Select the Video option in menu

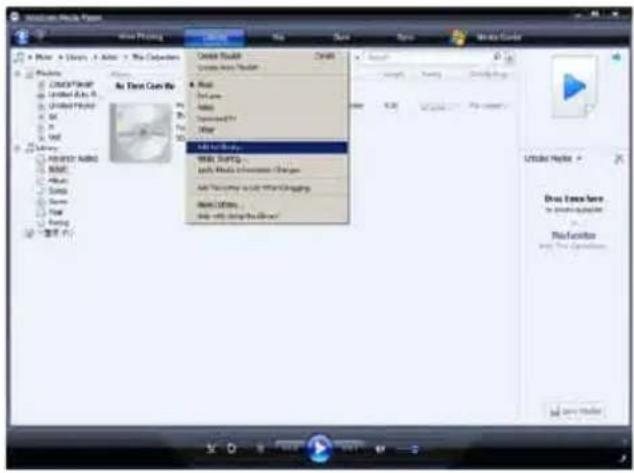(267, 107)
